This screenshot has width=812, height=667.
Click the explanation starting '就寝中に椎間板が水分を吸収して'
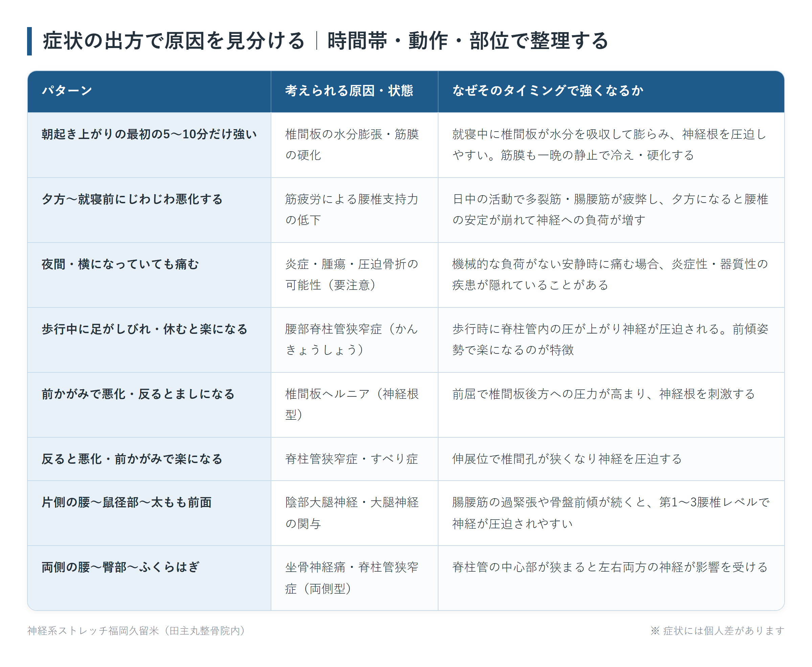[611, 145]
